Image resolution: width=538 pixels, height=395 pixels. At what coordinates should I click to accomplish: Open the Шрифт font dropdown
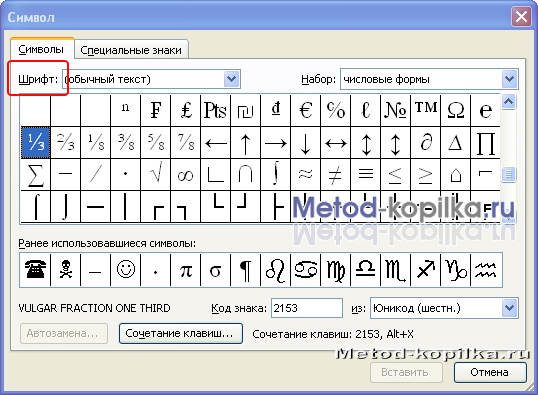point(232,79)
